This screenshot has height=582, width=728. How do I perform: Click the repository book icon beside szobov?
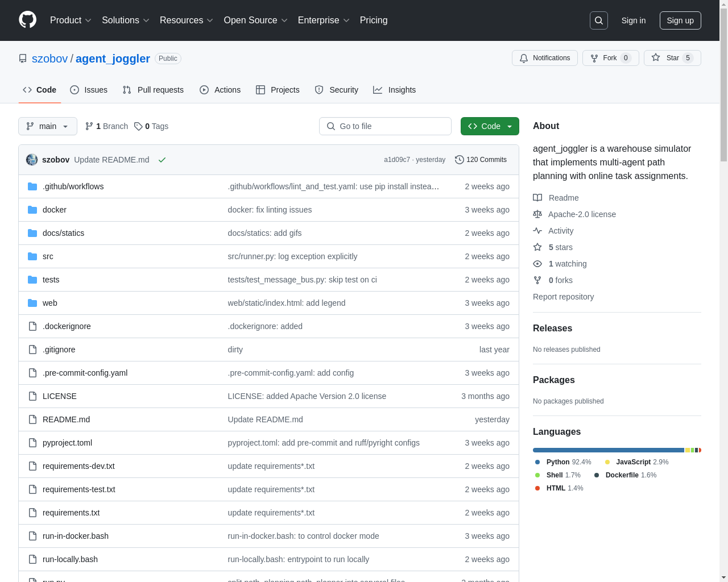[23, 59]
